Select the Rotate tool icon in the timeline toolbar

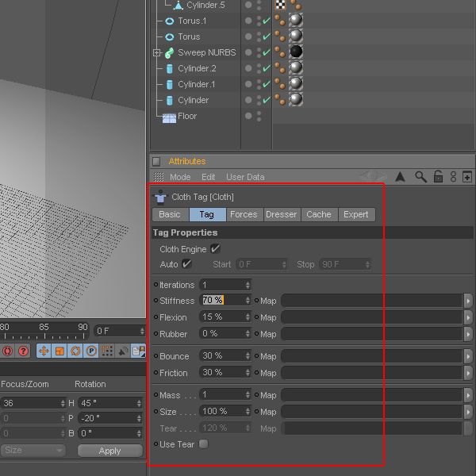click(75, 351)
